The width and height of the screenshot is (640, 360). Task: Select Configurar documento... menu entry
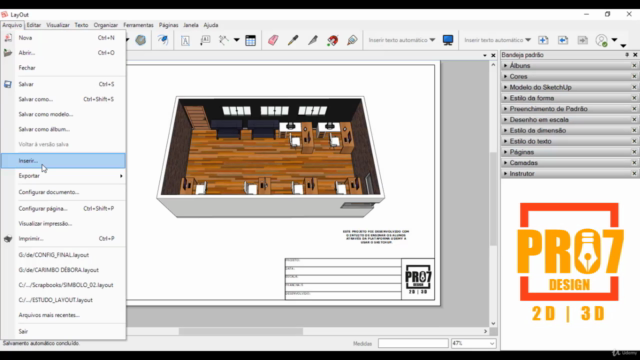tap(63, 192)
